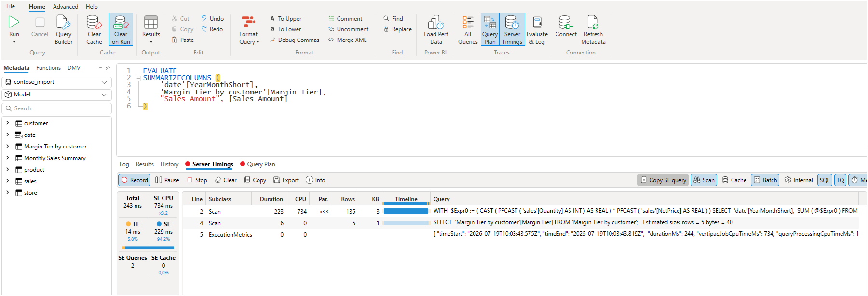This screenshot has width=868, height=296.
Task: Uncomment the selected lines
Action: (x=349, y=29)
